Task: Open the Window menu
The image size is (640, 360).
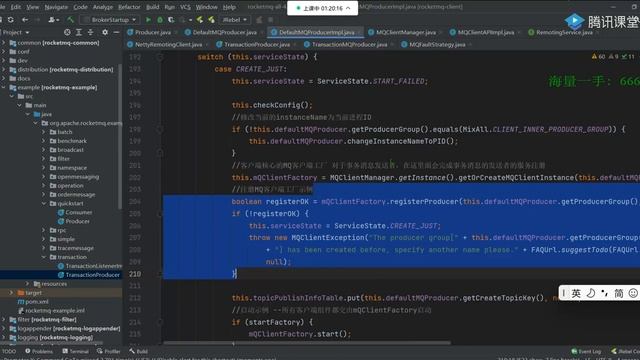Action: pyautogui.click(x=207, y=7)
